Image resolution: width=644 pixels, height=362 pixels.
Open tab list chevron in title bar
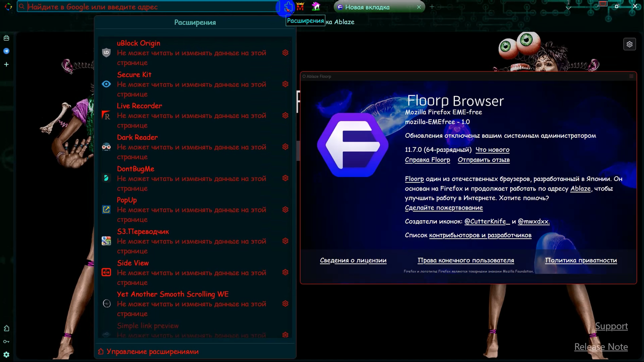point(569,7)
